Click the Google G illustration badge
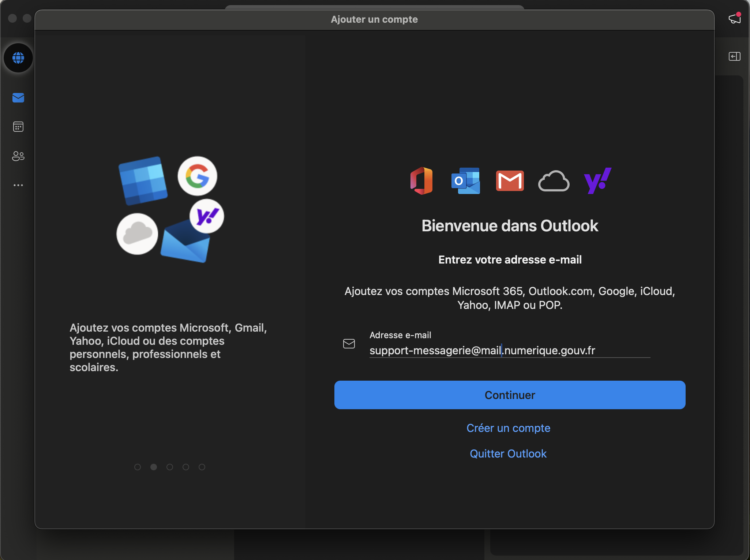The image size is (750, 560). pyautogui.click(x=198, y=176)
